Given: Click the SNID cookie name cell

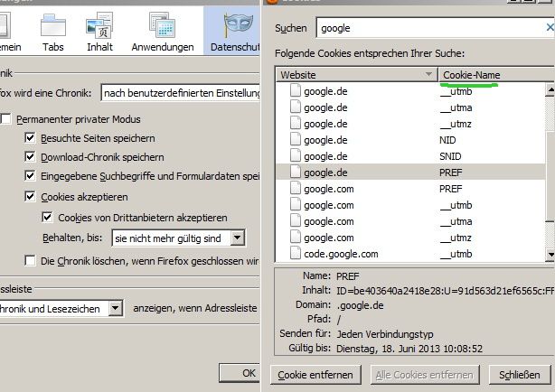Looking at the screenshot, I should [450, 156].
